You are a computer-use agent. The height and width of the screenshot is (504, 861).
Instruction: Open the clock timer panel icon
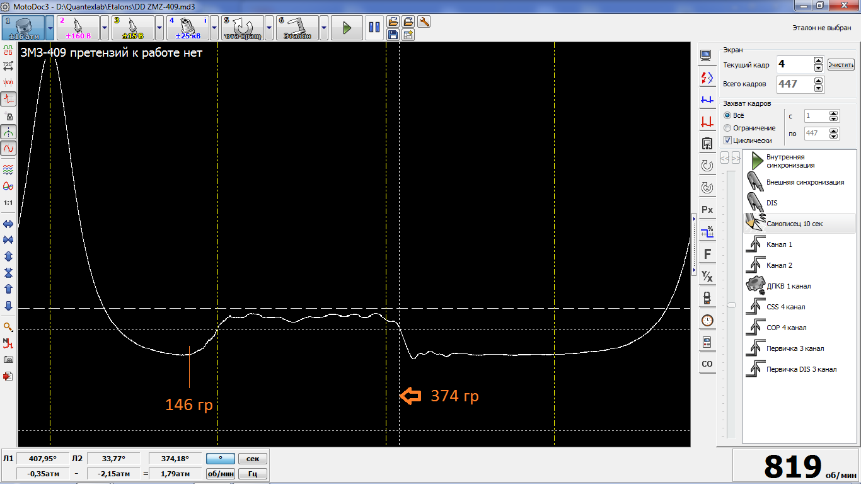(x=707, y=320)
